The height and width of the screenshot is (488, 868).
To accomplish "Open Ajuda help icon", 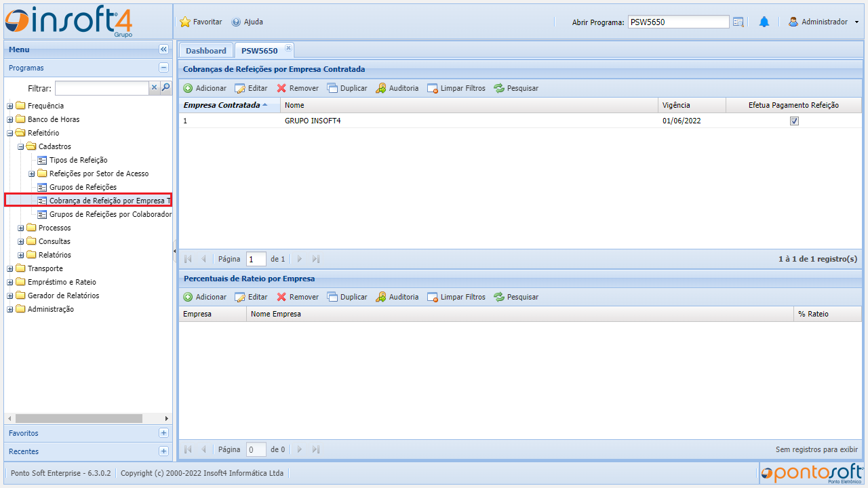I will click(236, 22).
